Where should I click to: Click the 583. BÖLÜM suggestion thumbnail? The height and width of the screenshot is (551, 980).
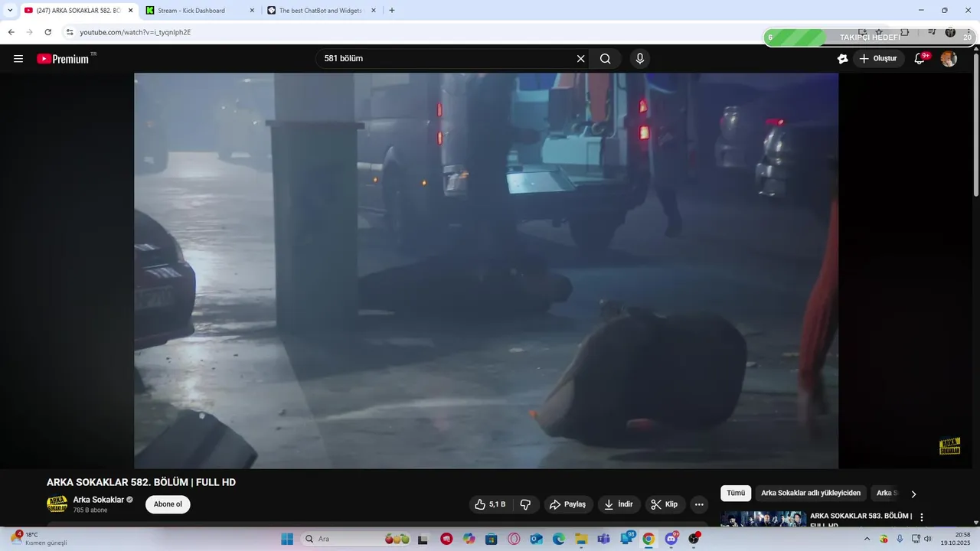pyautogui.click(x=763, y=520)
